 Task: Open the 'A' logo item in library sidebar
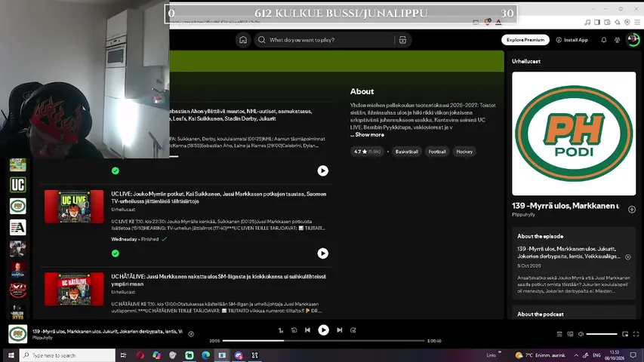point(17,227)
